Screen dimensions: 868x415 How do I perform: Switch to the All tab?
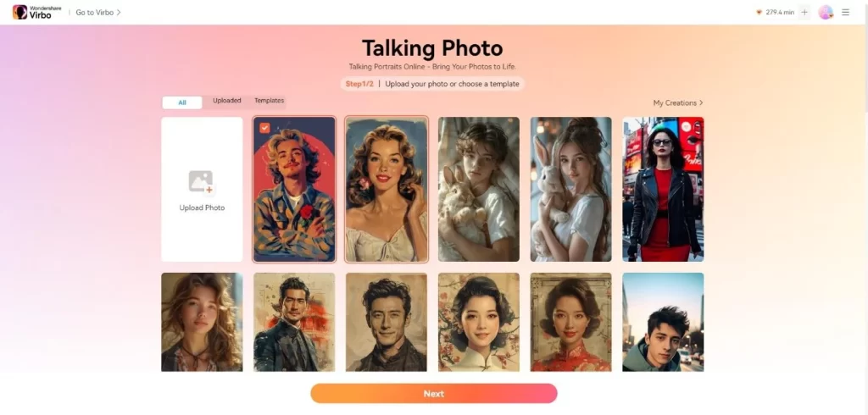coord(182,102)
